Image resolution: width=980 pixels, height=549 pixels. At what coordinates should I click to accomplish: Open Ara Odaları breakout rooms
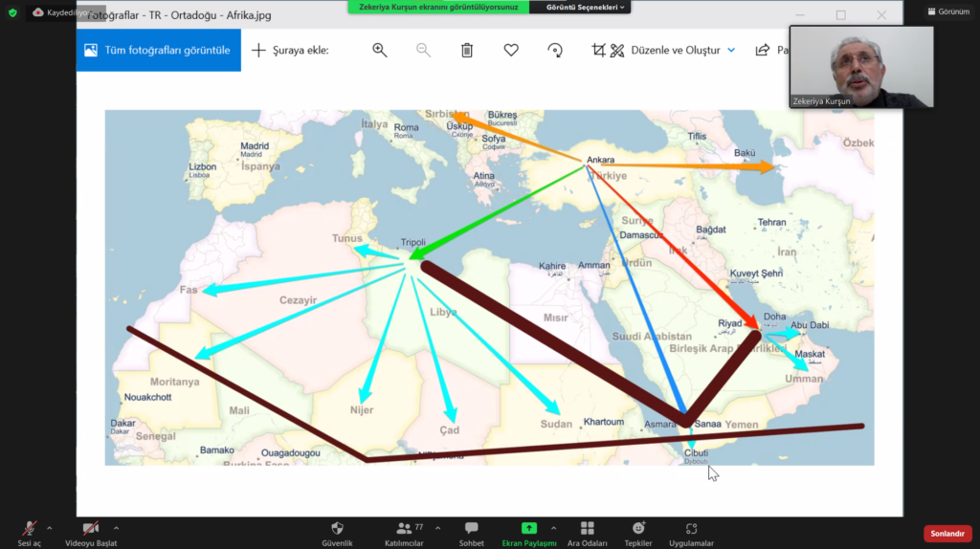(587, 534)
